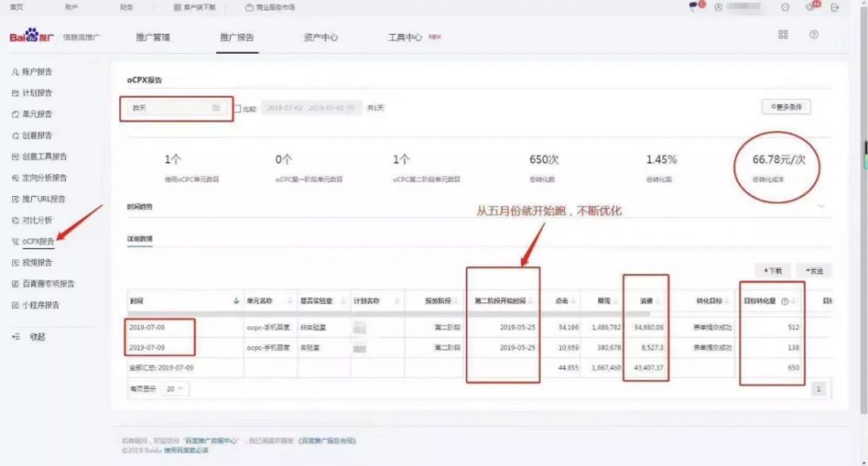Click the message icon with red badge
The width and height of the screenshot is (868, 466).
pos(694,7)
